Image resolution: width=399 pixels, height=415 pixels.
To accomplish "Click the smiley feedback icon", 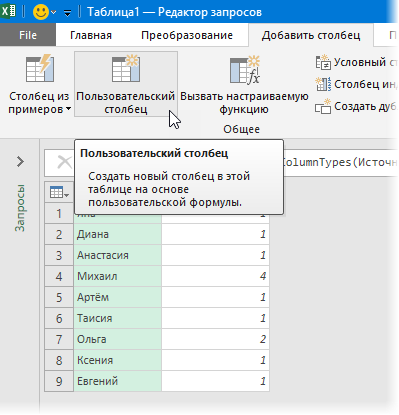I will pos(41,12).
